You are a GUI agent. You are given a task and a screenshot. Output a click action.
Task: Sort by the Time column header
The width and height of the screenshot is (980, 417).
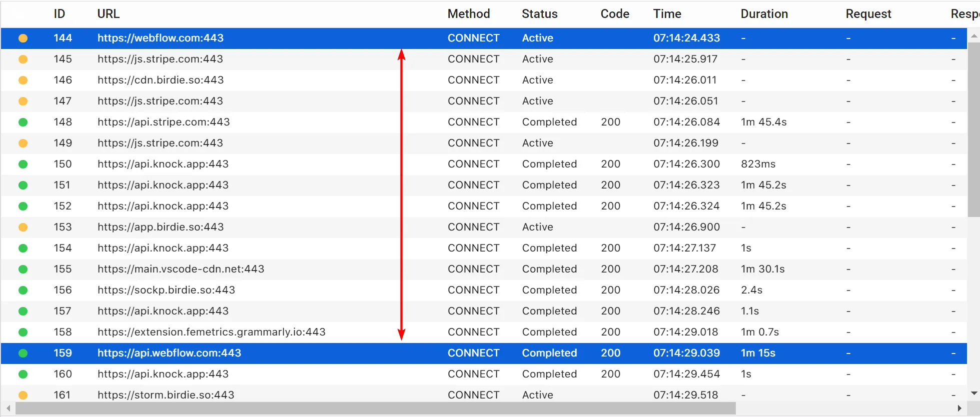tap(667, 14)
